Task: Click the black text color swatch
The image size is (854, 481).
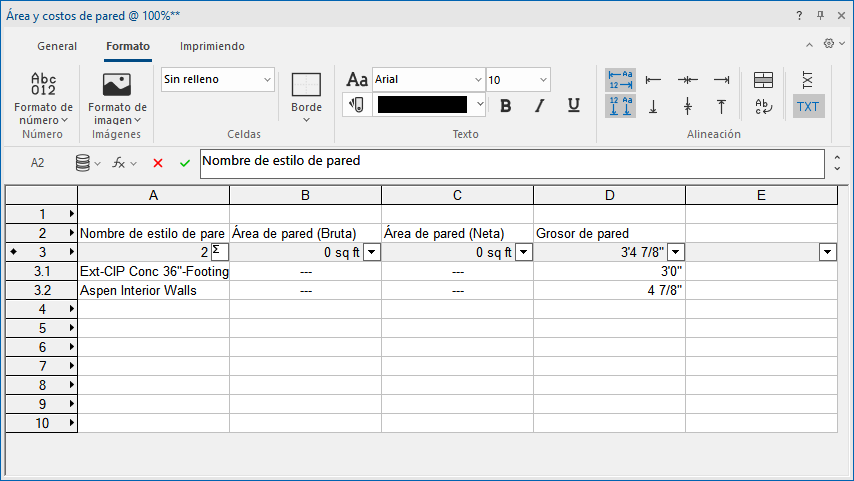Action: tap(422, 104)
